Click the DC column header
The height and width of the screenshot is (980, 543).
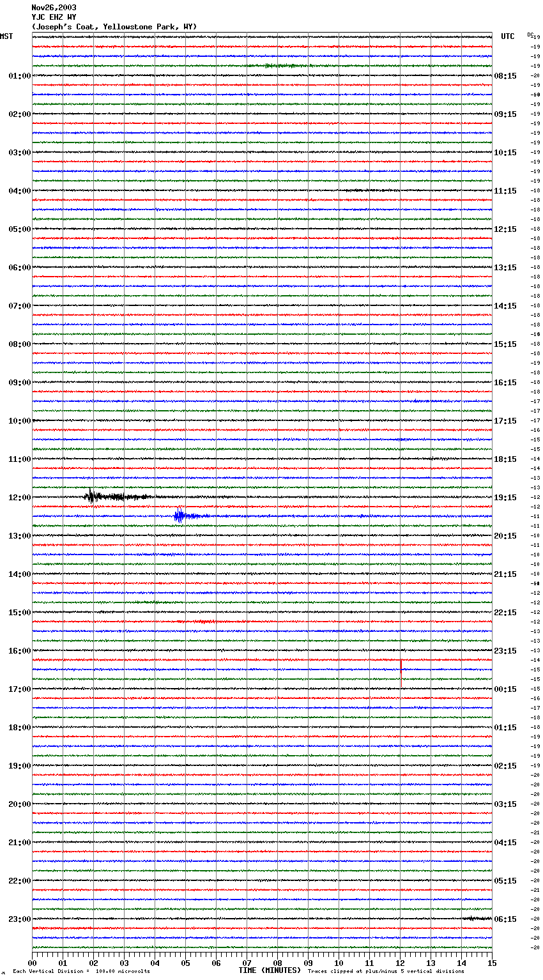[530, 34]
